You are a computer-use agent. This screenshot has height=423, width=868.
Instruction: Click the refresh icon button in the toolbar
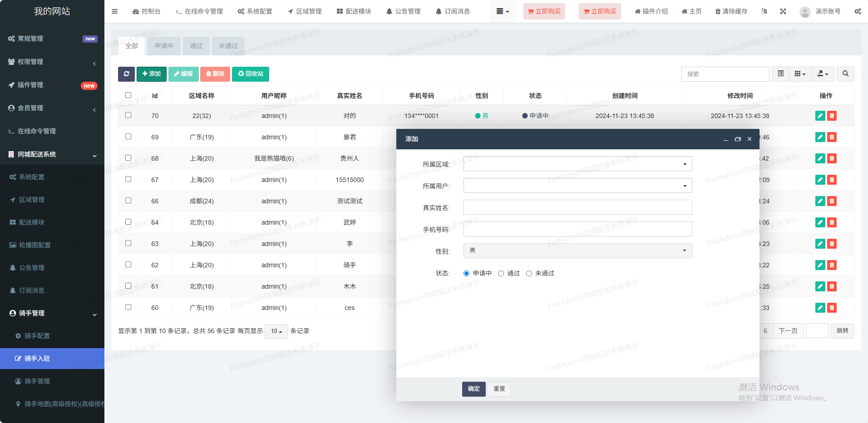click(126, 74)
